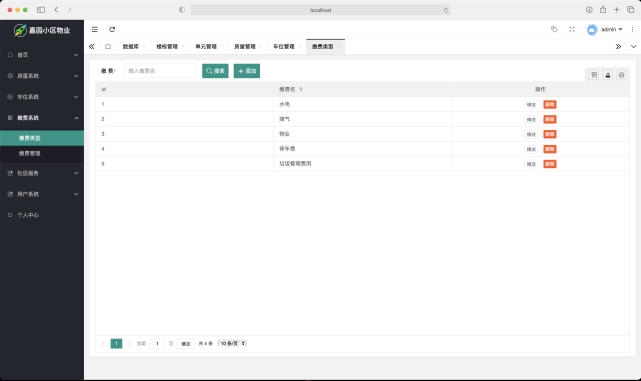Click the table export icon
This screenshot has height=381, width=641.
point(608,75)
